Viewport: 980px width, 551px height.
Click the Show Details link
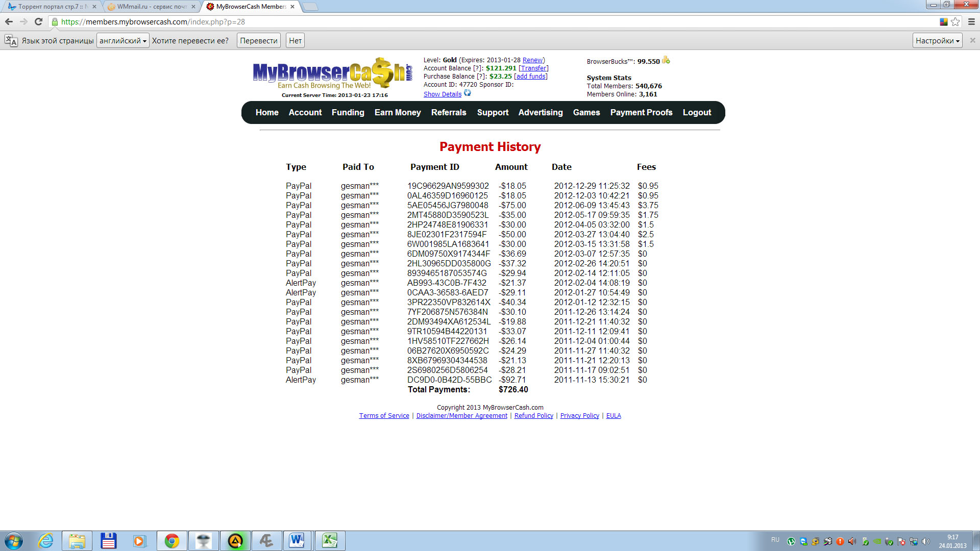click(x=443, y=94)
